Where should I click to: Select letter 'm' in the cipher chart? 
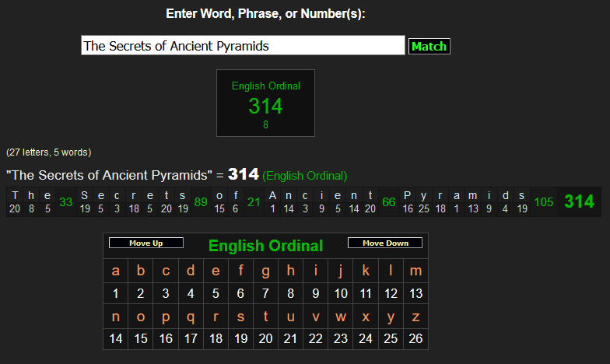click(415, 271)
